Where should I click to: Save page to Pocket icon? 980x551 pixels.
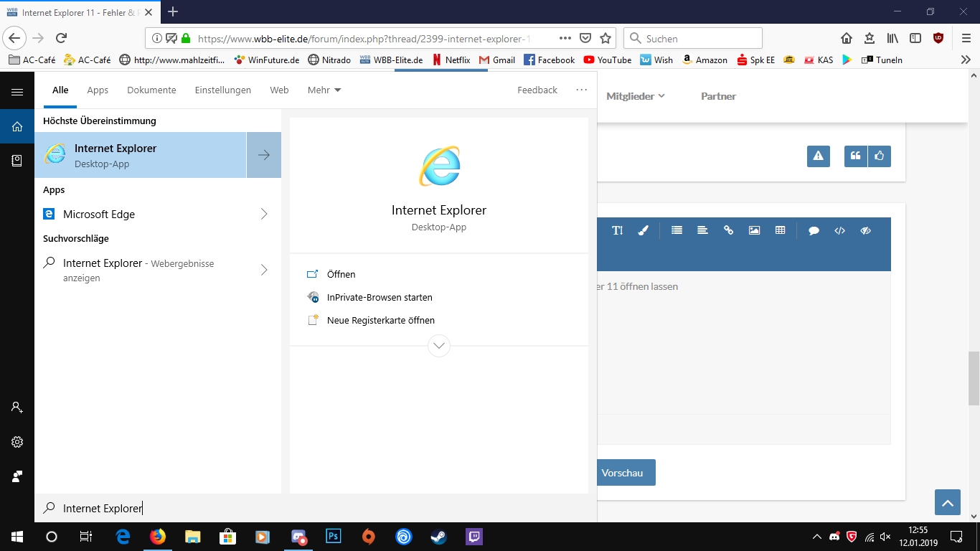(x=585, y=38)
